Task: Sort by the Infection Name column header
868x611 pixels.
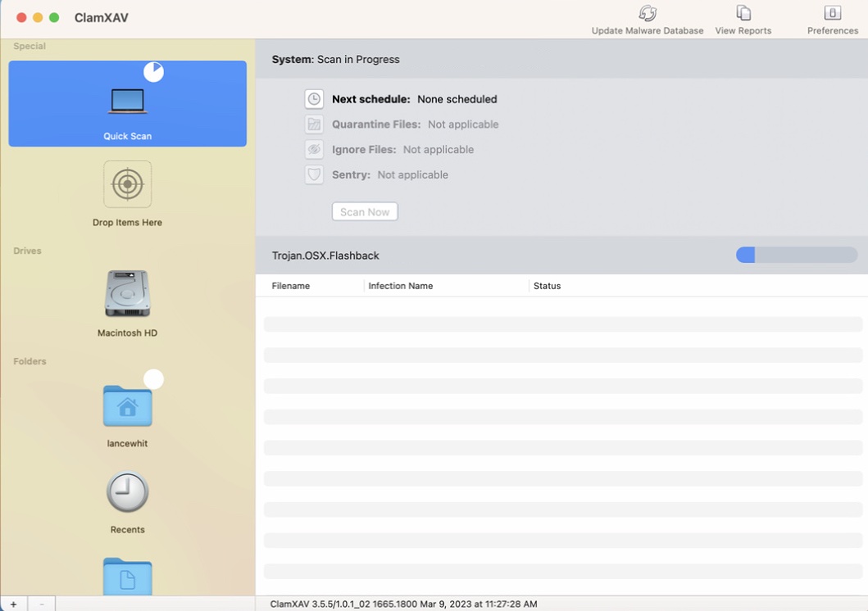Action: (x=401, y=286)
